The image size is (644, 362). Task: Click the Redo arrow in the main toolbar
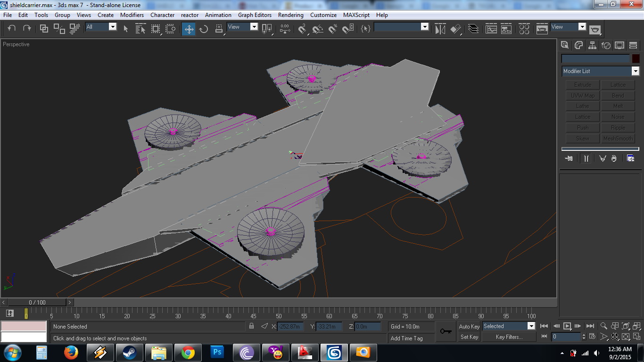[x=27, y=28]
